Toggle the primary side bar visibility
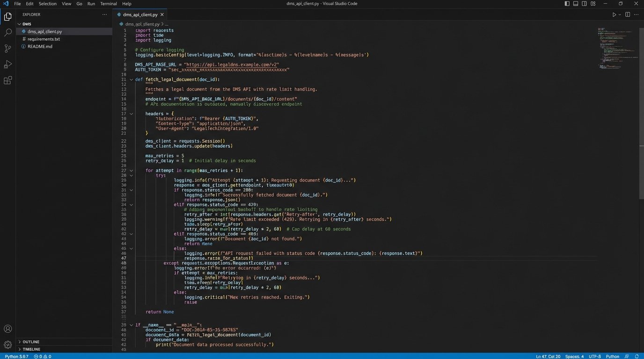This screenshot has height=359, width=644. tap(567, 4)
